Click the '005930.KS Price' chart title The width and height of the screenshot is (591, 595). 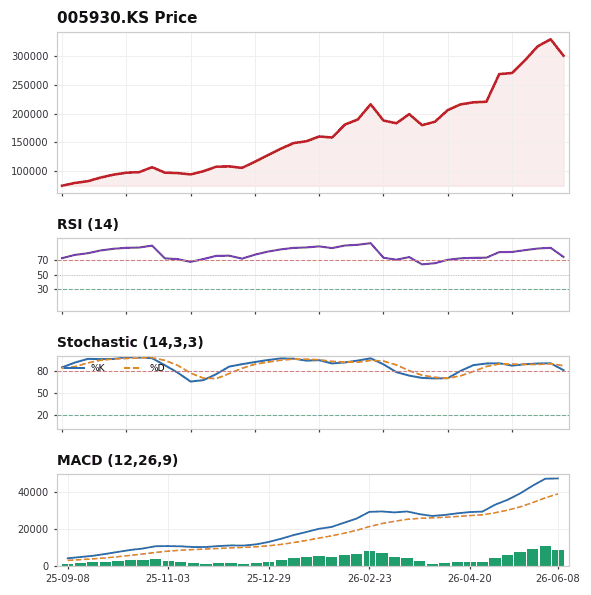tap(127, 17)
